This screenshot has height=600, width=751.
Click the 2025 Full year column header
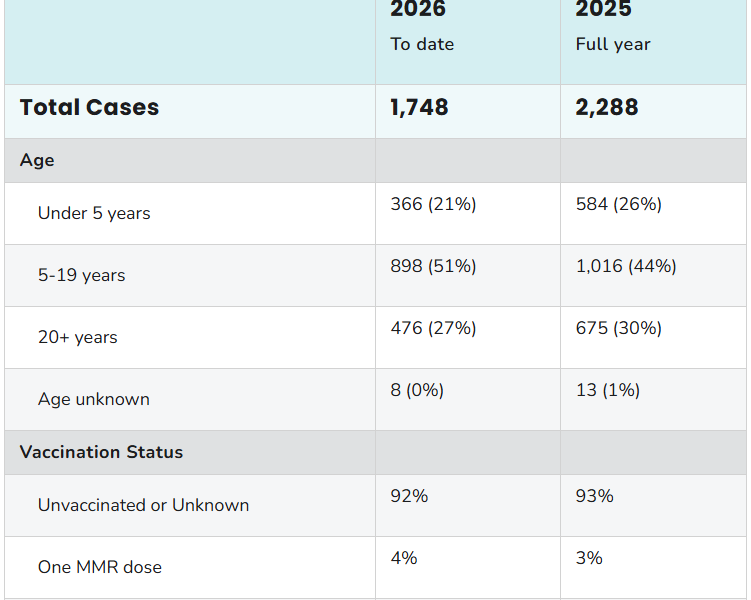click(612, 26)
